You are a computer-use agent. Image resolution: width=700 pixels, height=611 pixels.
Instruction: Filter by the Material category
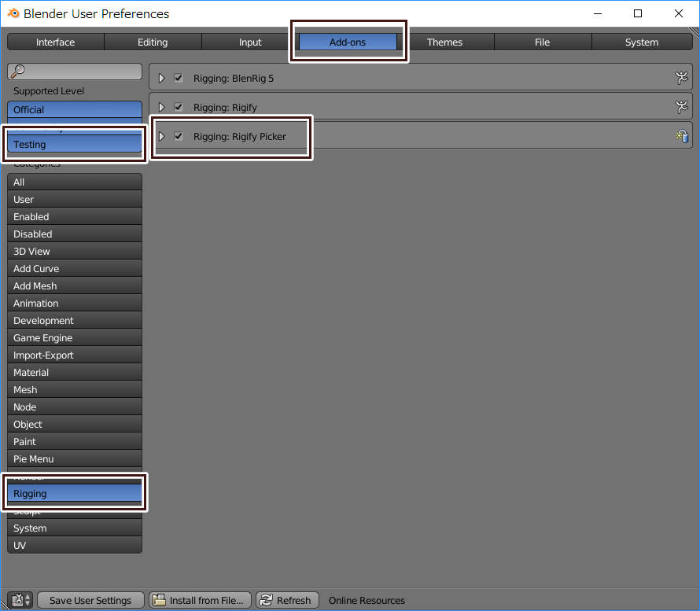[x=75, y=372]
